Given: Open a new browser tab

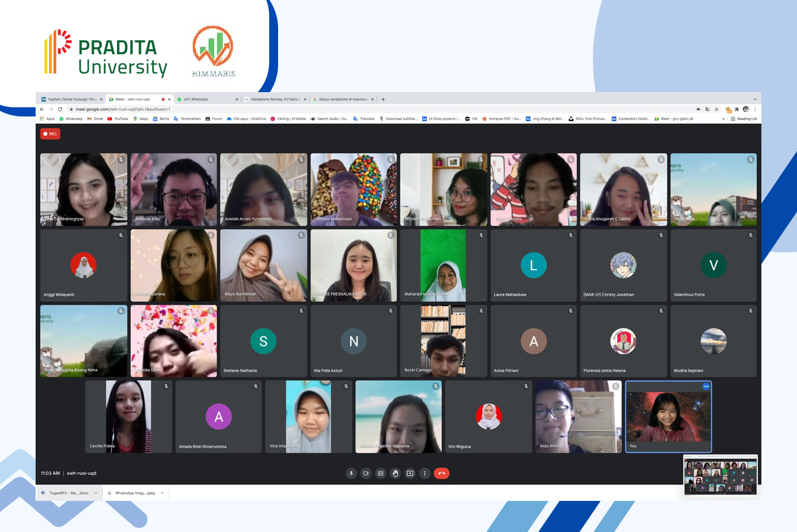Looking at the screenshot, I should tap(383, 99).
